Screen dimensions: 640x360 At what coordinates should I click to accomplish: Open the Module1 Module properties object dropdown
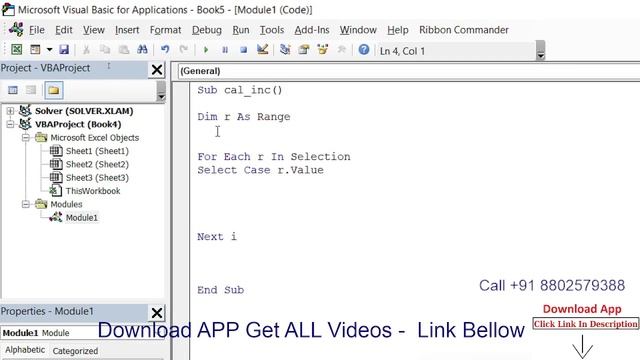coord(83,333)
